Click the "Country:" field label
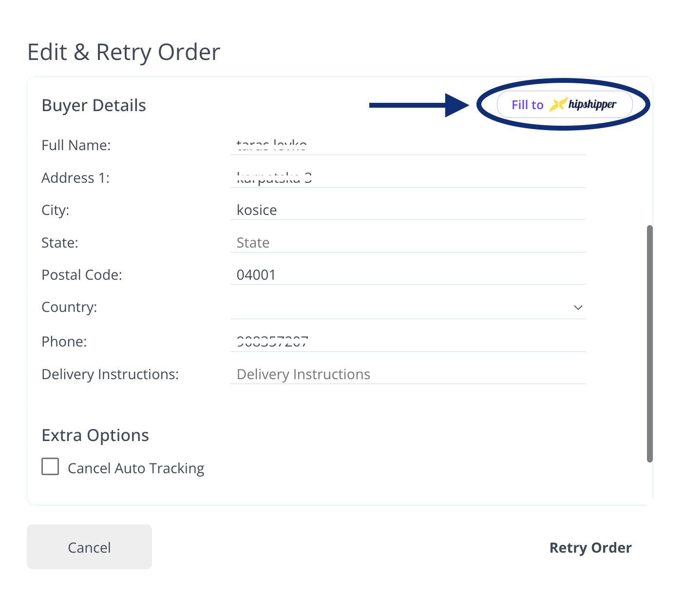This screenshot has width=683, height=616. pyautogui.click(x=69, y=307)
